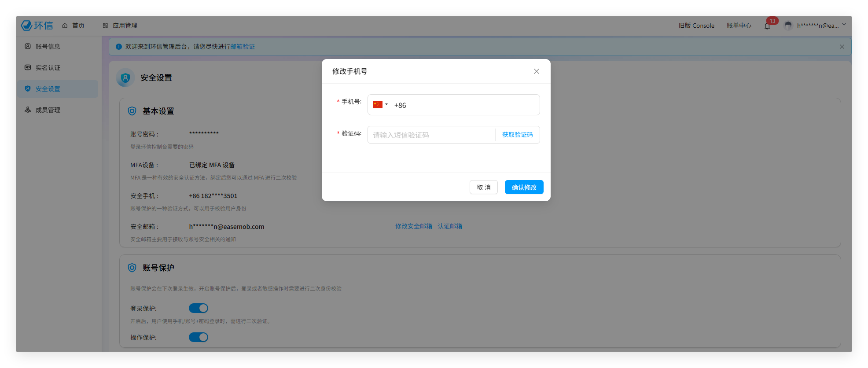Screen dimensions: 868x368
Task: Click the 成员管理 icon in sidebar
Action: point(28,110)
